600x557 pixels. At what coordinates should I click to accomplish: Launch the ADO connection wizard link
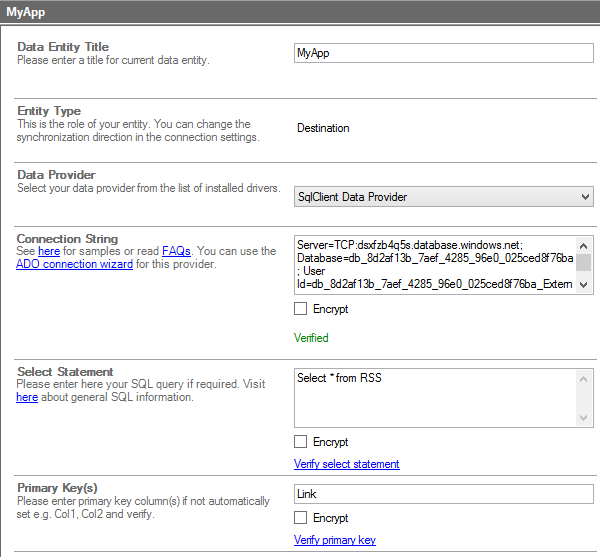(75, 264)
